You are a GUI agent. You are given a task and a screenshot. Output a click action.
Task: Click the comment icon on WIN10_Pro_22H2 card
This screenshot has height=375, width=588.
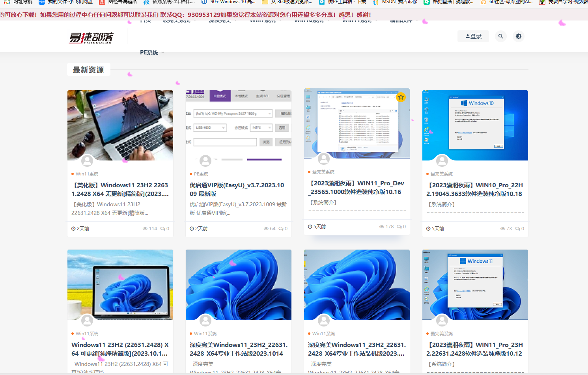[x=517, y=229]
